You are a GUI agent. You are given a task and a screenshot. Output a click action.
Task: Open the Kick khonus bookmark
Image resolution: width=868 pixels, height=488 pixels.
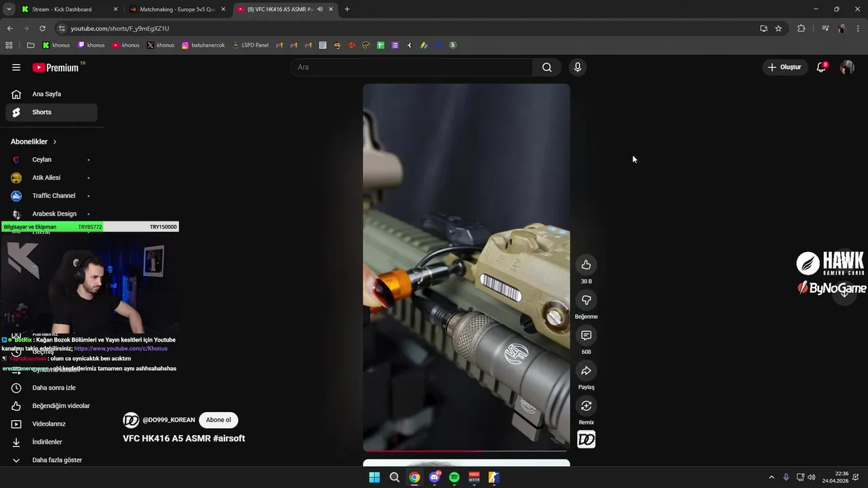click(56, 45)
